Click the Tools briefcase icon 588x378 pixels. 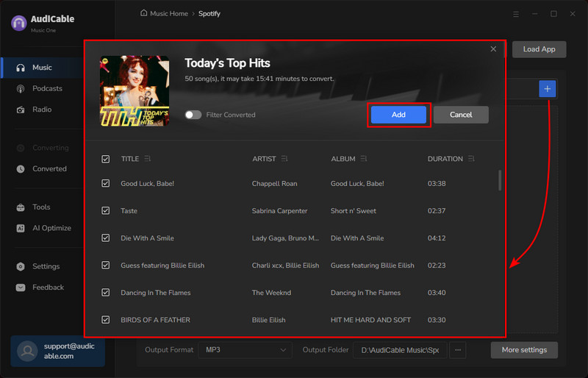pos(21,207)
